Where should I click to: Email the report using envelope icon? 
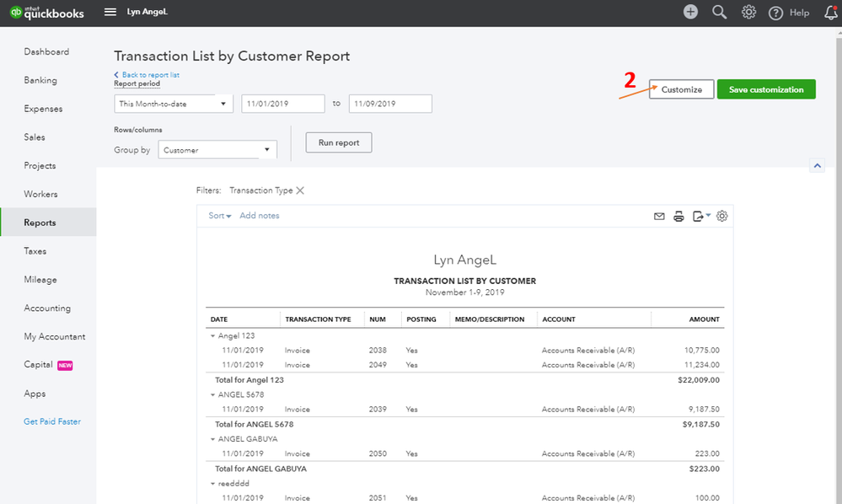pyautogui.click(x=659, y=217)
